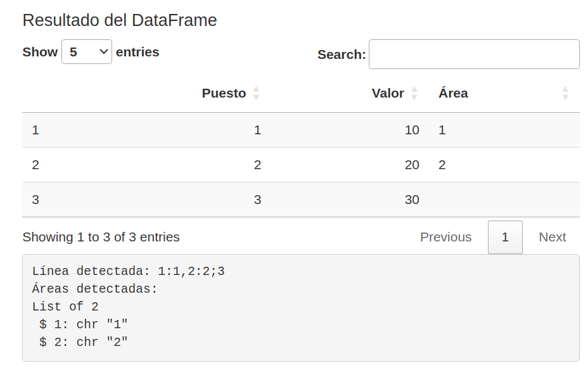
Task: Click the Área column sort arrows
Action: point(565,94)
